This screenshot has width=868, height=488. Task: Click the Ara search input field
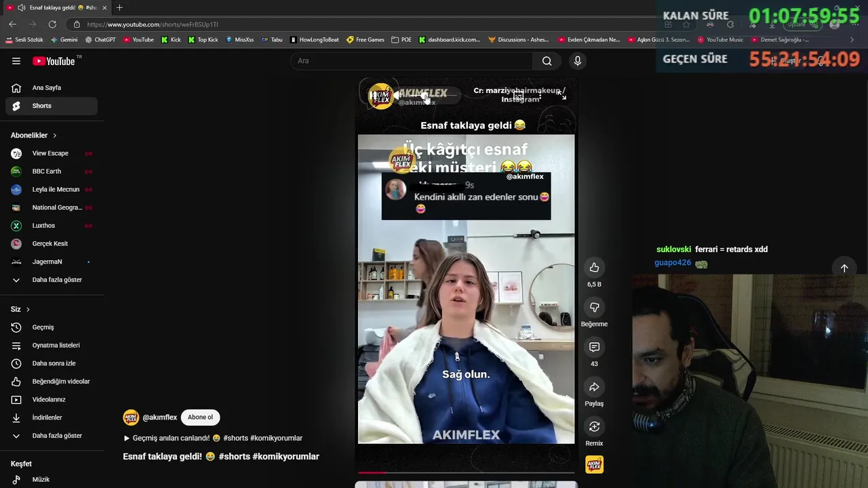(x=412, y=61)
